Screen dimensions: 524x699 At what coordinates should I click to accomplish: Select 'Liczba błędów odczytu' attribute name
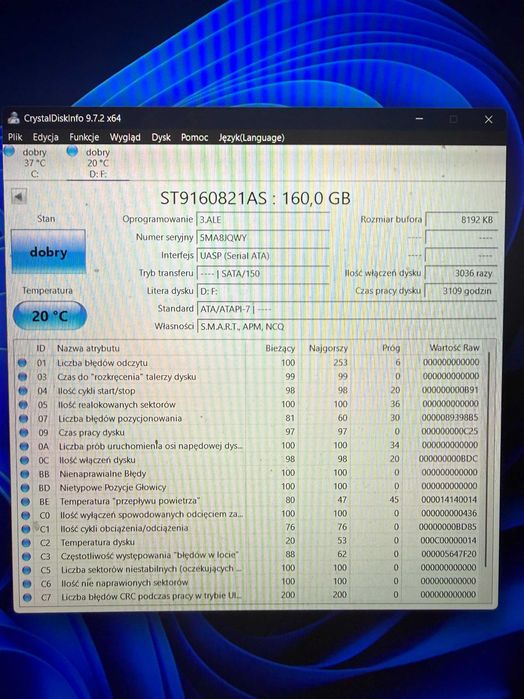pos(102,363)
